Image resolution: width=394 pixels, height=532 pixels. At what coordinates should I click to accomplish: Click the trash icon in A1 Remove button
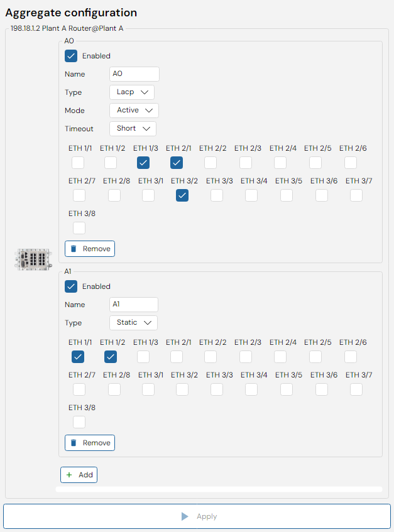click(x=74, y=443)
